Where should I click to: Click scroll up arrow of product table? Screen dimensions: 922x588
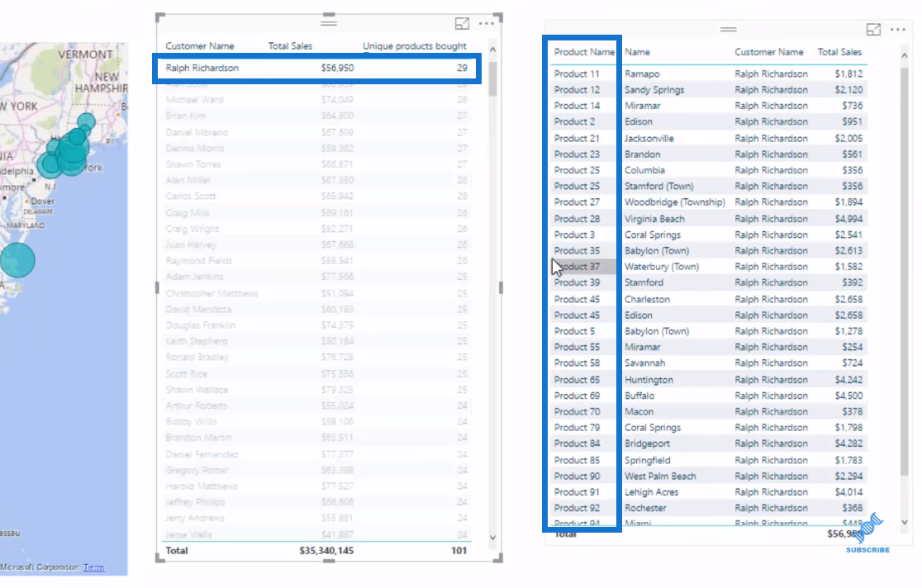[x=905, y=56]
